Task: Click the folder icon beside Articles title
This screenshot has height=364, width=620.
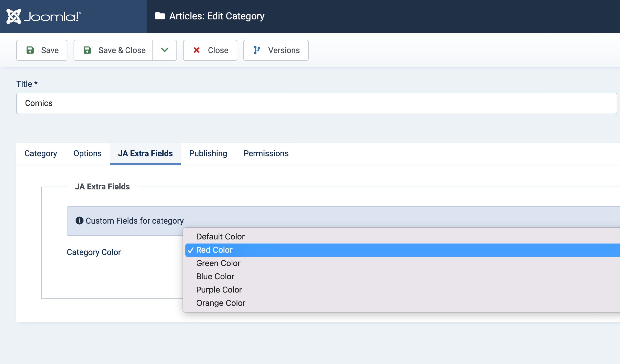Action: click(160, 16)
